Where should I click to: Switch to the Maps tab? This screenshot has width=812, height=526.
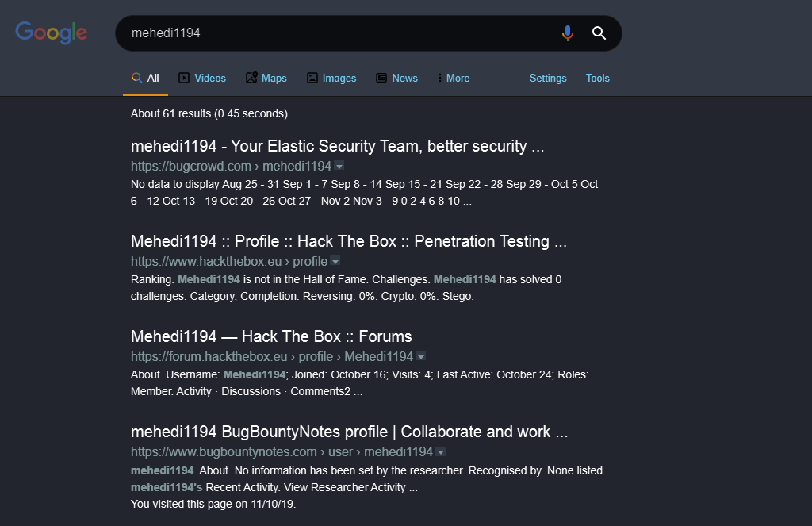click(266, 79)
